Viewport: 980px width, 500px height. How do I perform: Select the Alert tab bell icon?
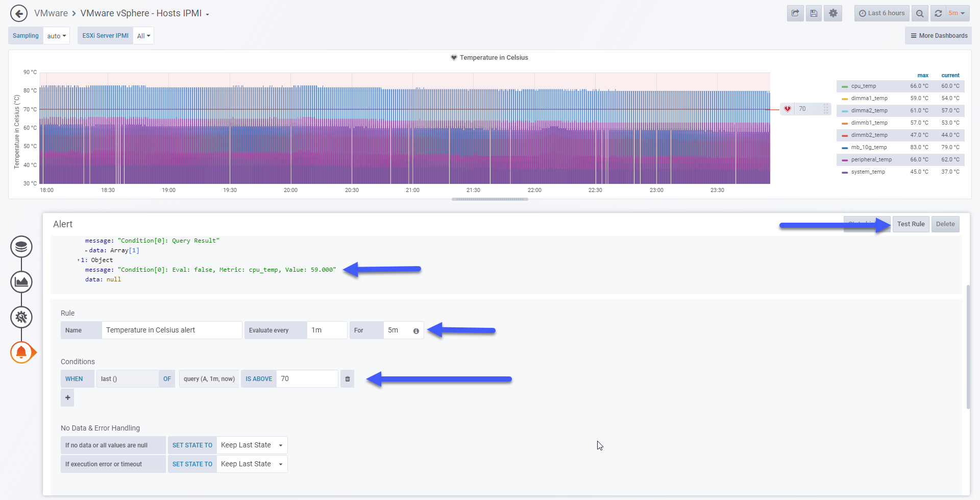click(x=21, y=352)
